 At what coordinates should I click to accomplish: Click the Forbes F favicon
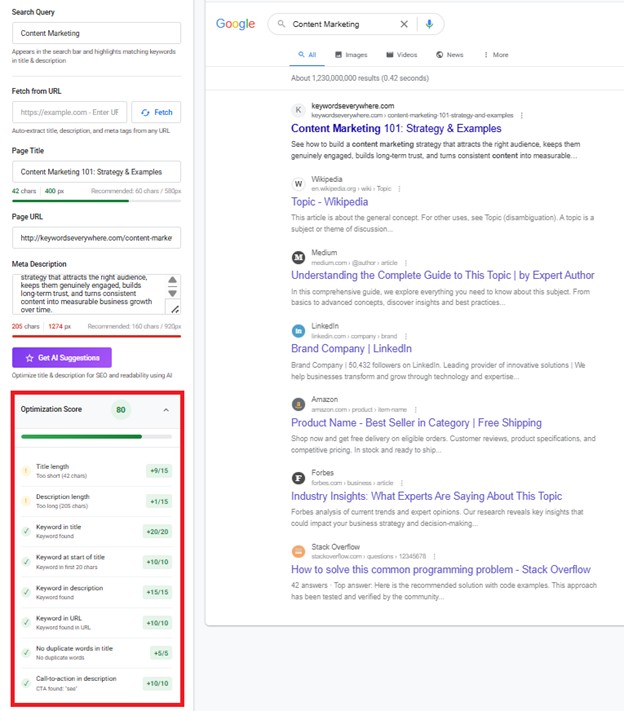click(298, 477)
